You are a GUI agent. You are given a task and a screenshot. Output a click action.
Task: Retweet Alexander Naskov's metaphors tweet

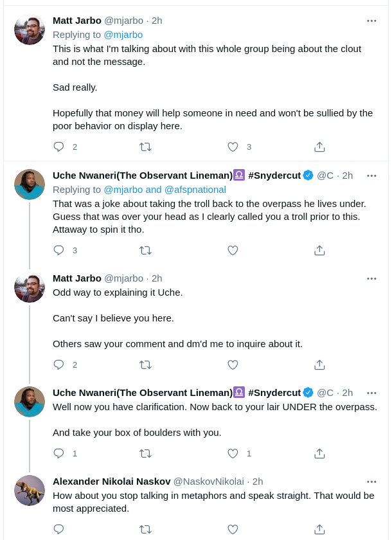[x=146, y=529]
